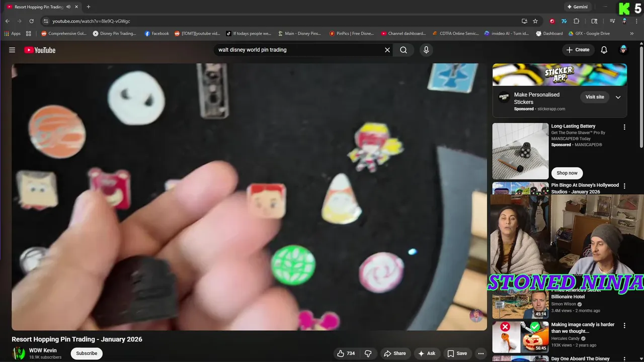Screen dimensions: 644x362
Task: Close the Resort Hopping browser tab
Action: pos(75,7)
